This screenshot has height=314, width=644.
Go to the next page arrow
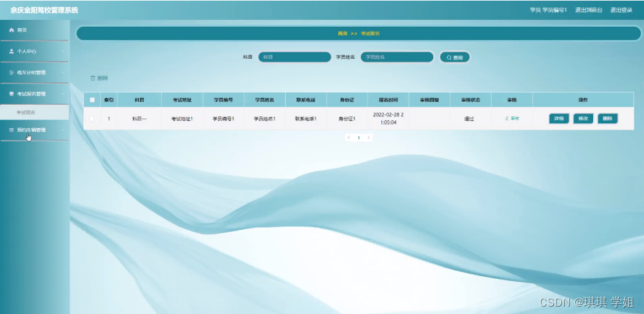[368, 137]
